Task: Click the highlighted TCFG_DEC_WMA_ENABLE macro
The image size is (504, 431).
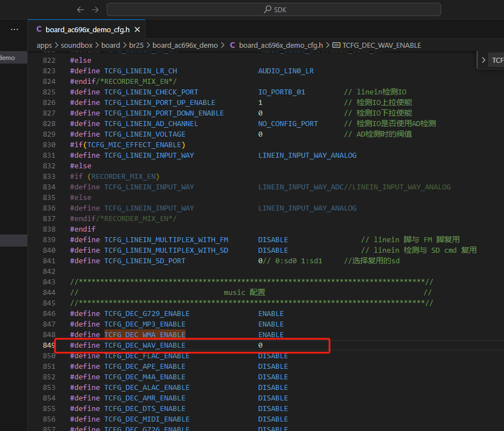Action: (144, 335)
